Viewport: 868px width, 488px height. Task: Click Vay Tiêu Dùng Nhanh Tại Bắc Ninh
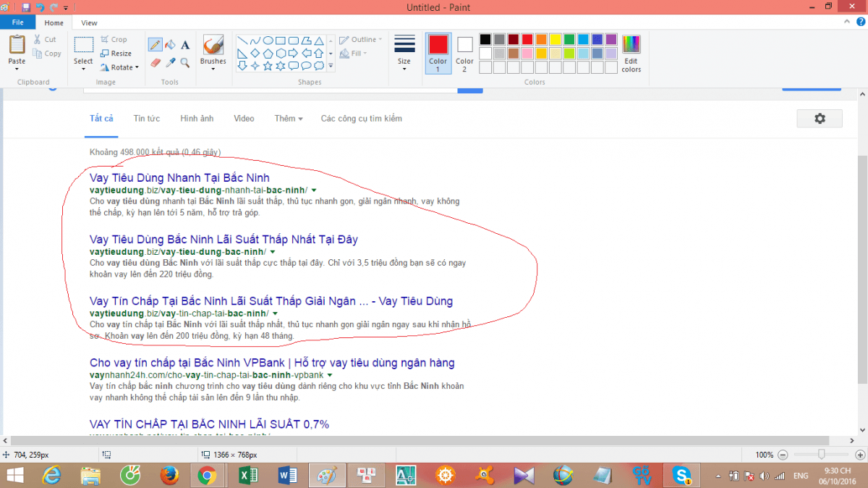point(179,177)
